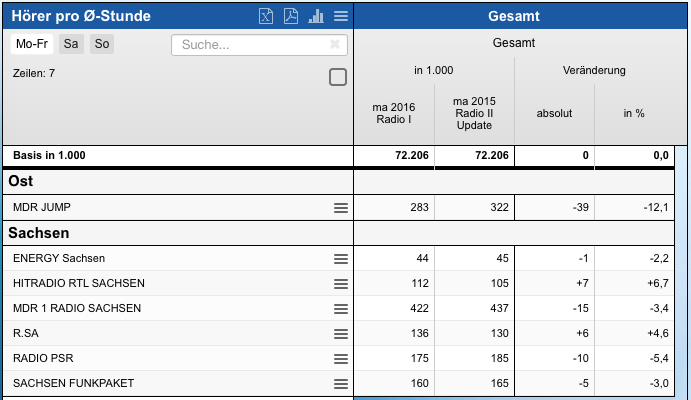Open row menu for SACHSEN FUNKPAKET
The image size is (691, 400).
[x=341, y=384]
